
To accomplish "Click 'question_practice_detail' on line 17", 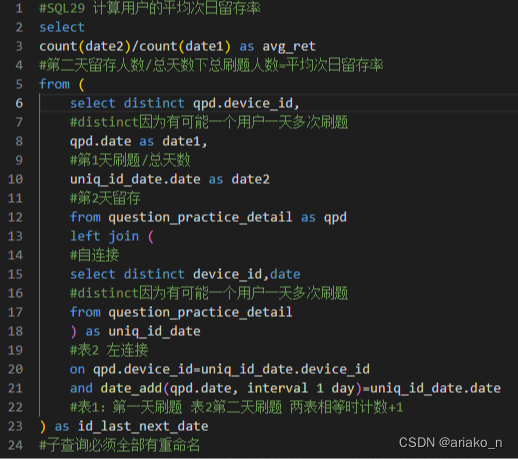I will coord(200,313).
